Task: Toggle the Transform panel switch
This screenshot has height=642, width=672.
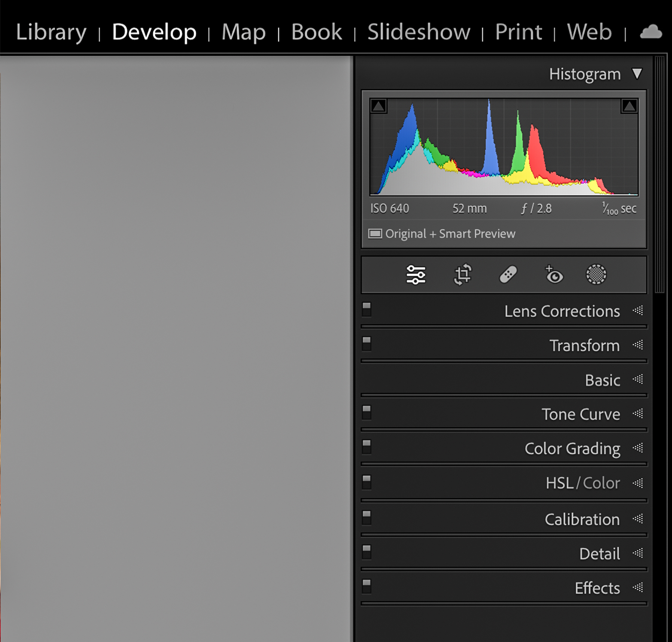Action: pyautogui.click(x=366, y=344)
